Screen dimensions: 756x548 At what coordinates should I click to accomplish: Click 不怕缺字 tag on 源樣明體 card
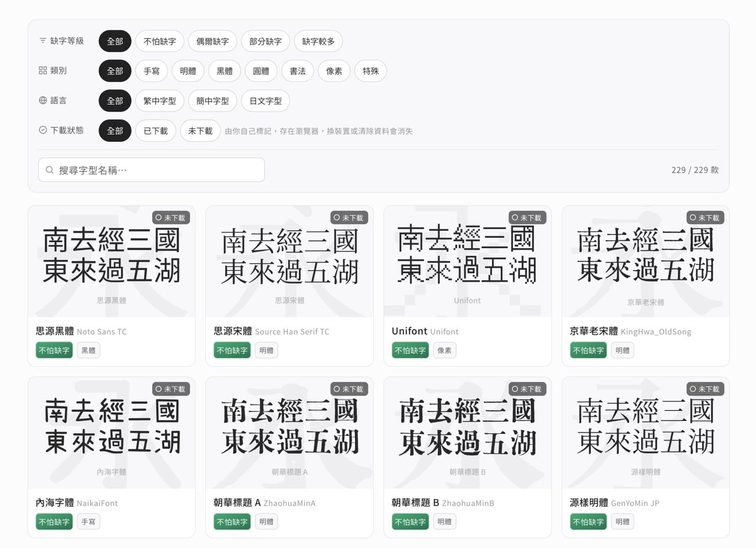588,522
